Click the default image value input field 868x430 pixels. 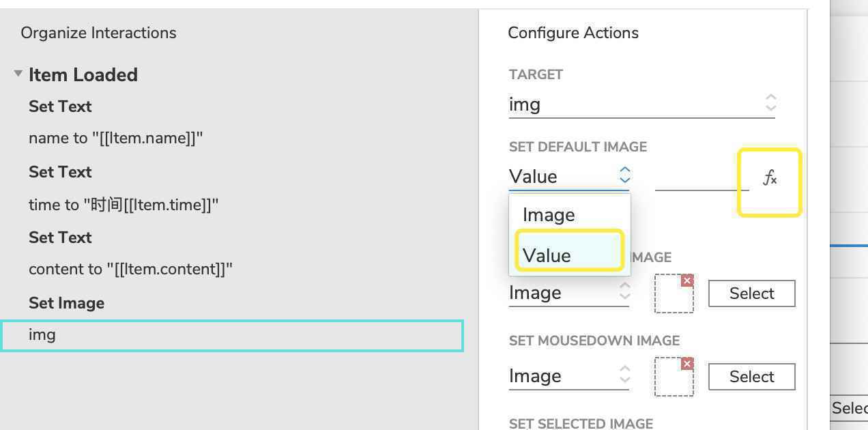pos(701,177)
